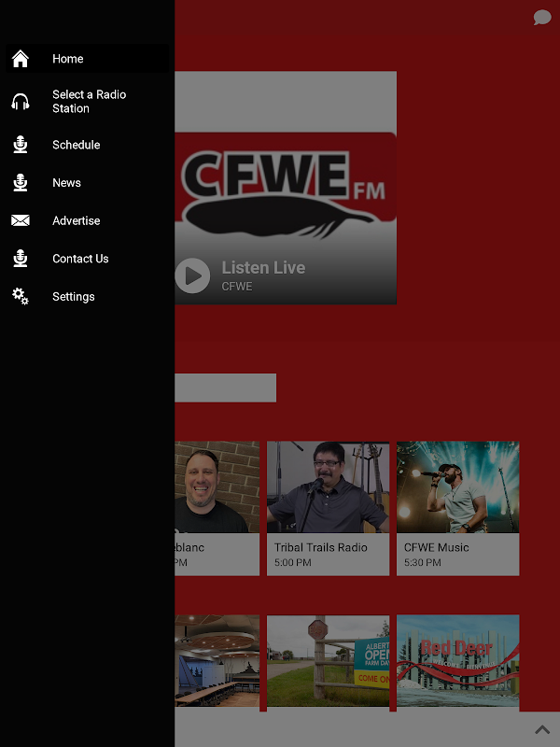Click the Listen Live label
This screenshot has height=747, width=560.
(x=263, y=268)
